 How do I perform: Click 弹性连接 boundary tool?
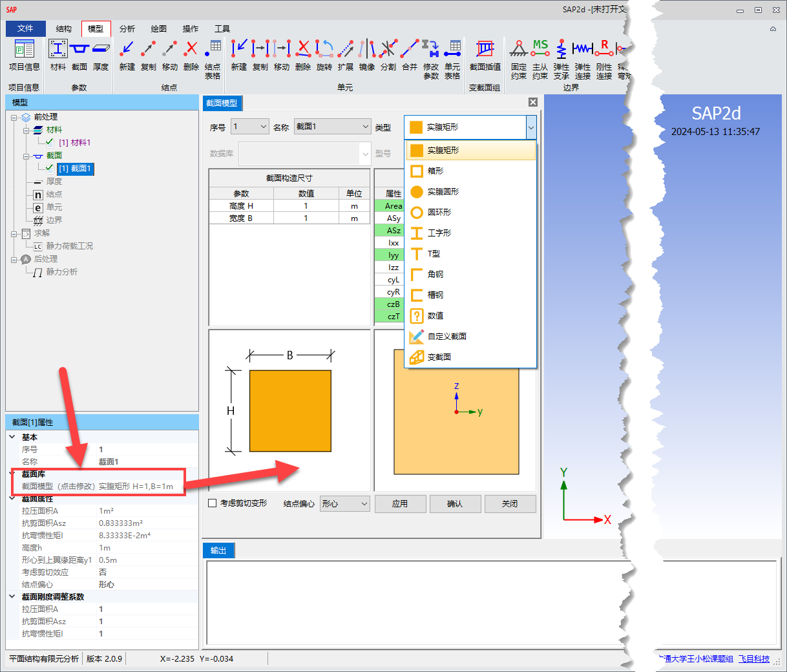coord(583,59)
